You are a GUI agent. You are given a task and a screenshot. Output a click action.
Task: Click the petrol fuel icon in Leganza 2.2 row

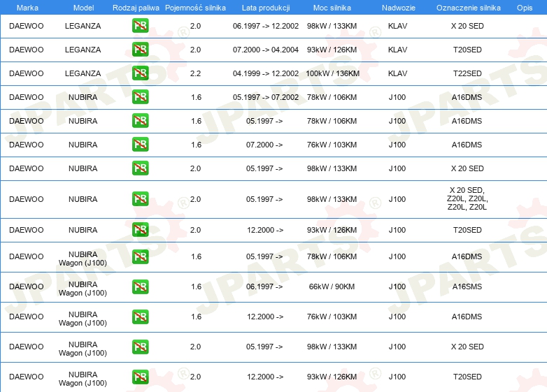pos(140,73)
